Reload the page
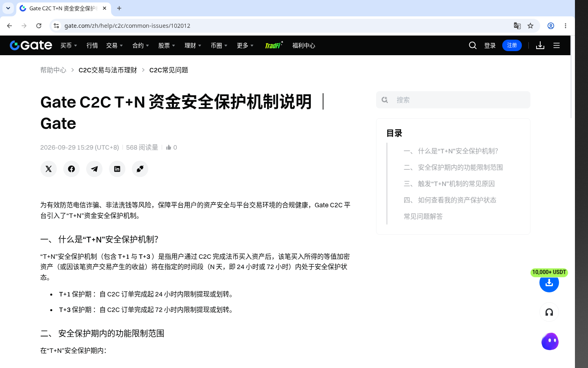This screenshot has width=588, height=368. point(39,26)
